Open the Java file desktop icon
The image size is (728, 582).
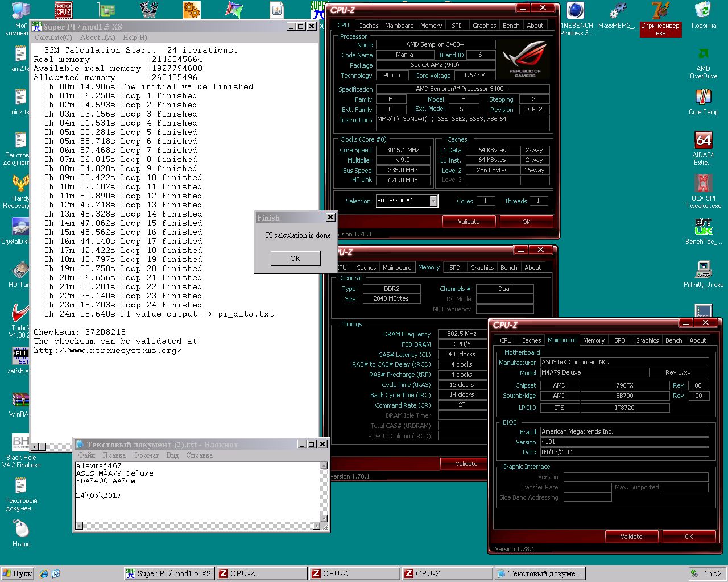[276, 10]
